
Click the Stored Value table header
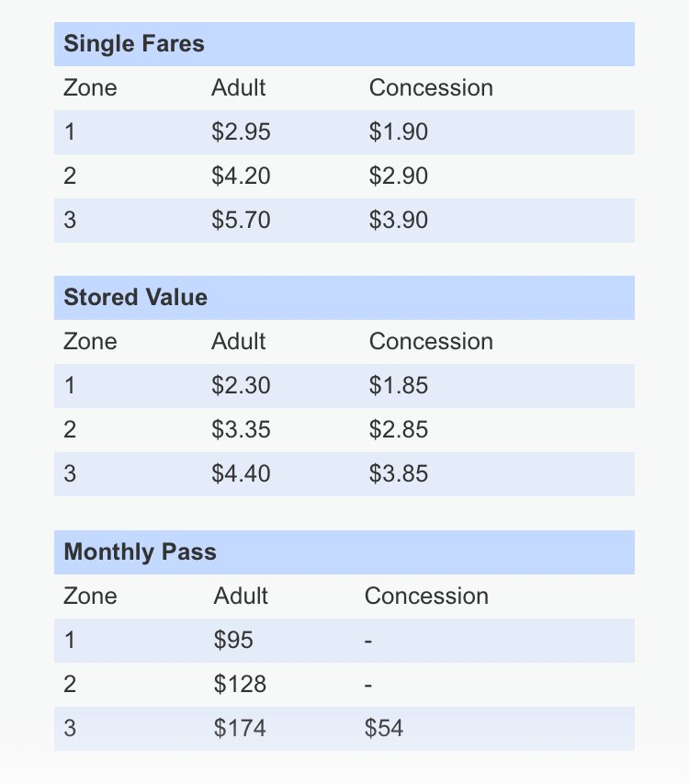pyautogui.click(x=136, y=298)
